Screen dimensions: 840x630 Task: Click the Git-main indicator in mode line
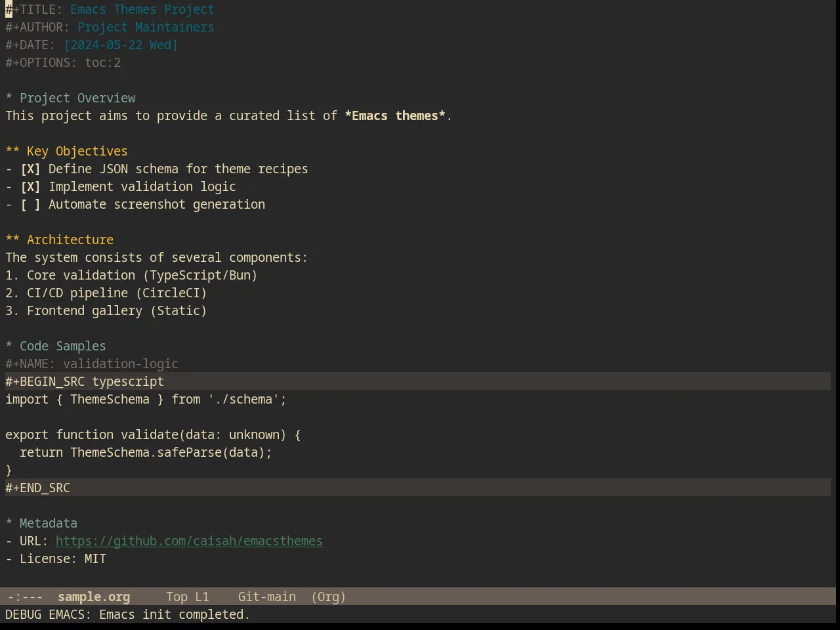267,597
